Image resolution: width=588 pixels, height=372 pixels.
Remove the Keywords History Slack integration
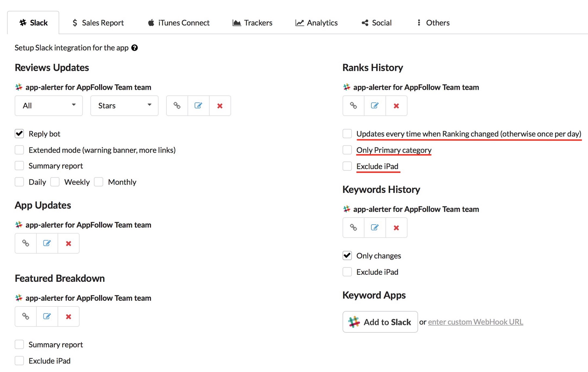[396, 228]
